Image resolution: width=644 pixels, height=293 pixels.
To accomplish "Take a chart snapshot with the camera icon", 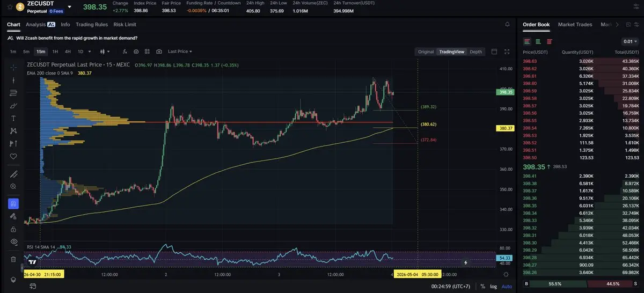I will pyautogui.click(x=159, y=52).
